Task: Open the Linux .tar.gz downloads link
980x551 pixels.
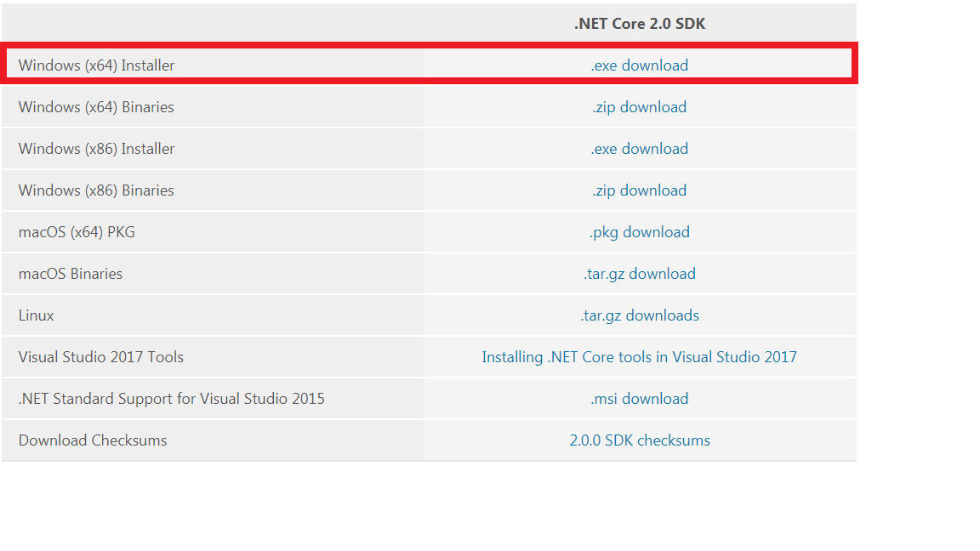Action: (x=640, y=315)
